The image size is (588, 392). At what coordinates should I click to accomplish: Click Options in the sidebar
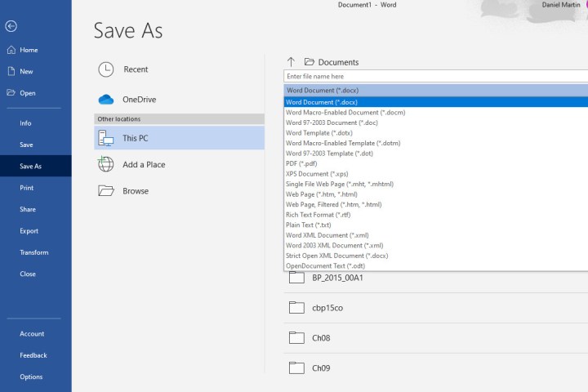coord(31,377)
